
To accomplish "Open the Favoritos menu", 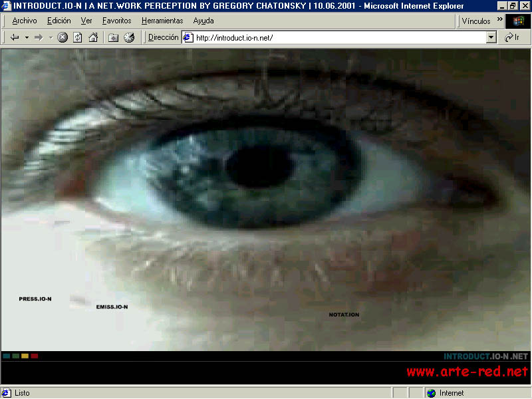I will coord(116,21).
